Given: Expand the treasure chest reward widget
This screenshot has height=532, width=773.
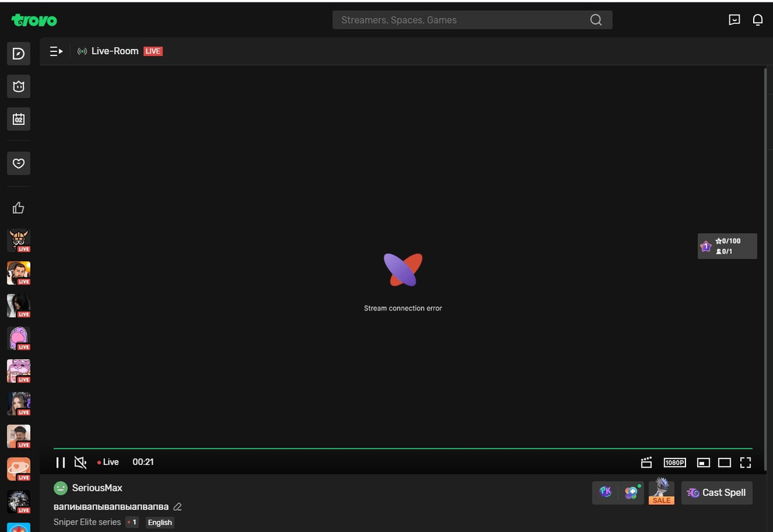Looking at the screenshot, I should click(x=705, y=246).
